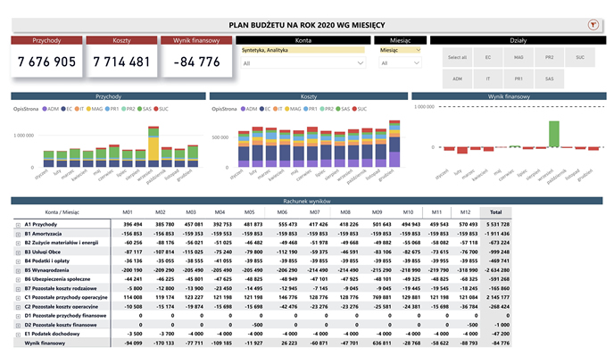Screen dimensions: 614x364
Task: Open the Miesiąc 'All' dropdown
Action: point(400,63)
